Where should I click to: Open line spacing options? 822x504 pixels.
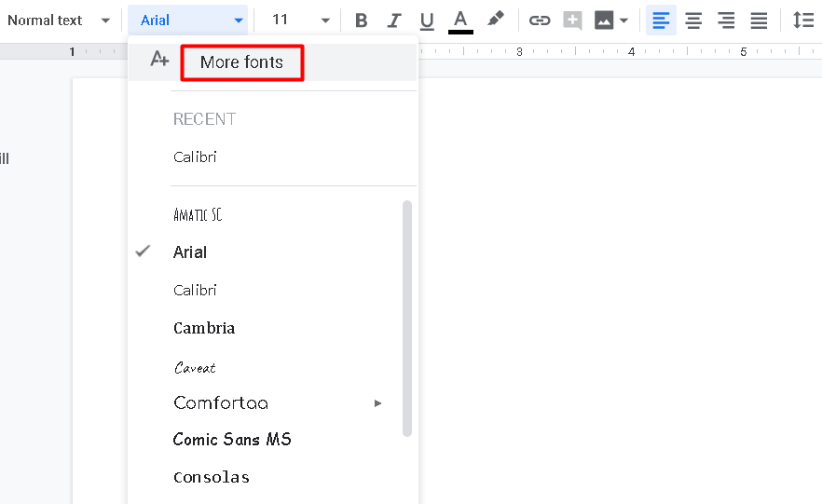[803, 20]
